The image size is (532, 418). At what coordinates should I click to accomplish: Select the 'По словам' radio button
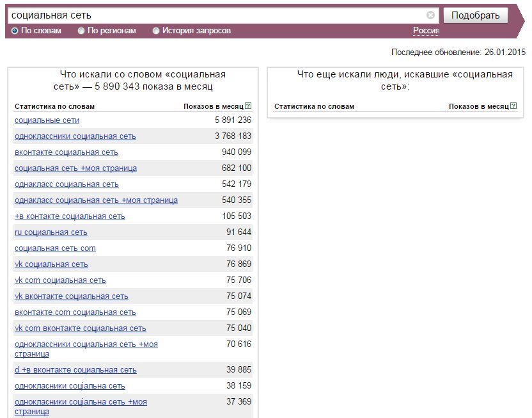pos(15,31)
